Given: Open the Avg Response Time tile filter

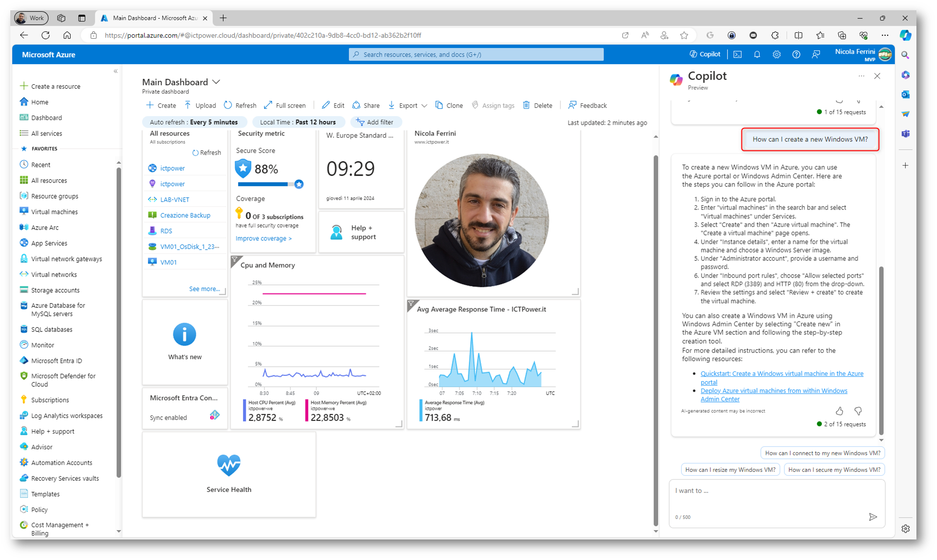Looking at the screenshot, I should coord(411,304).
